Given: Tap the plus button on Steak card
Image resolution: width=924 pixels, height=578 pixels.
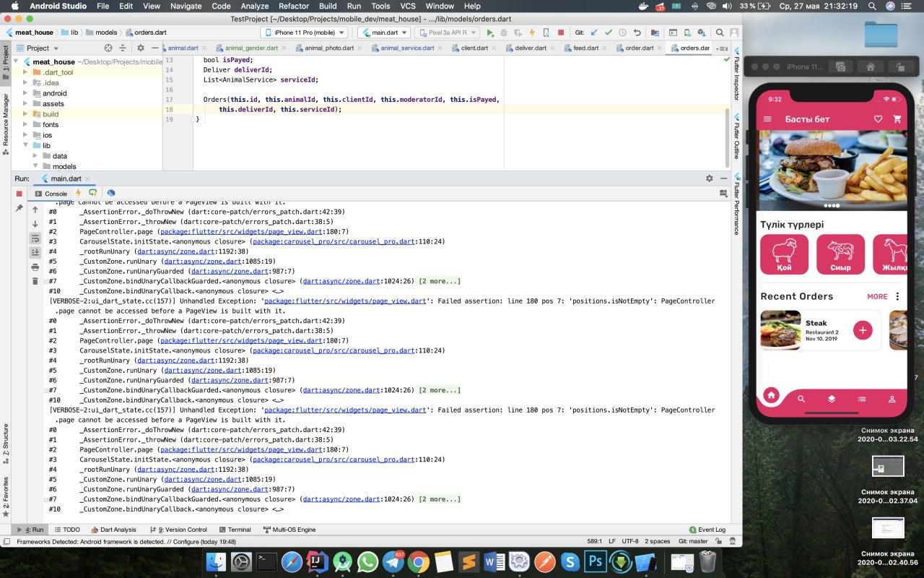Looking at the screenshot, I should click(x=863, y=330).
